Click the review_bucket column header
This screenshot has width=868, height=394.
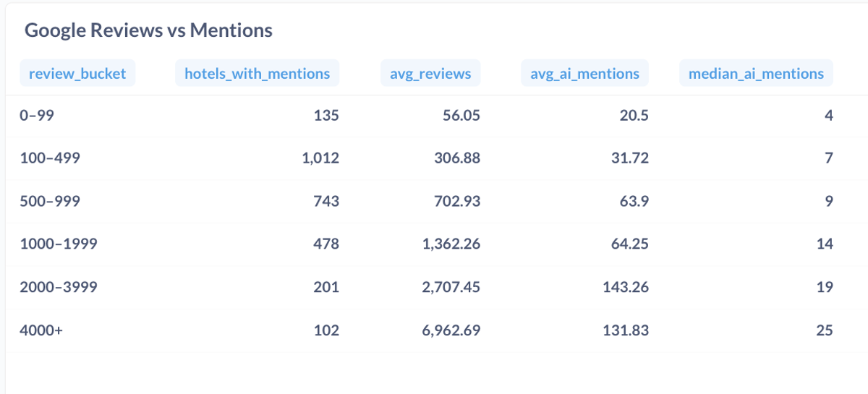77,73
